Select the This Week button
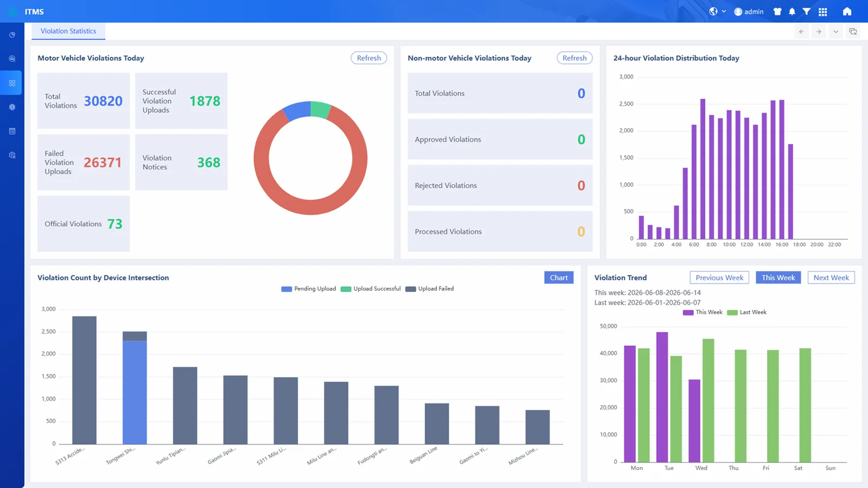 (x=778, y=277)
